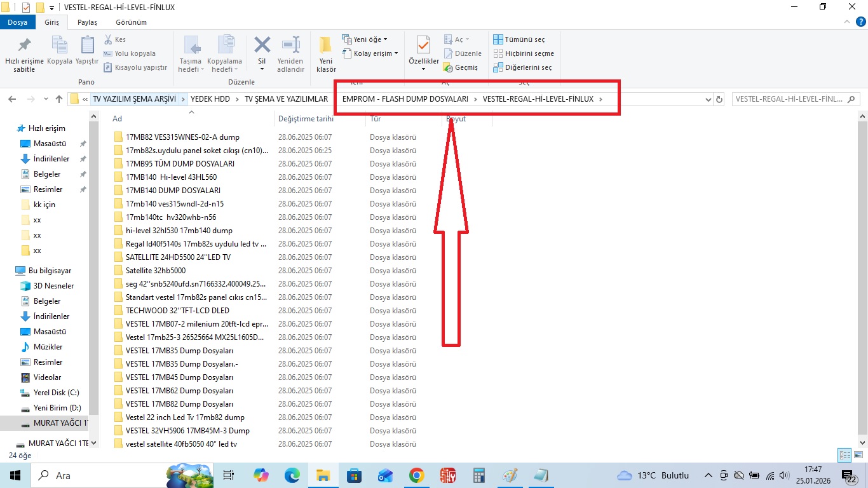Select folder TECHWOOD 32''TFT-LCD DLED

point(177,311)
